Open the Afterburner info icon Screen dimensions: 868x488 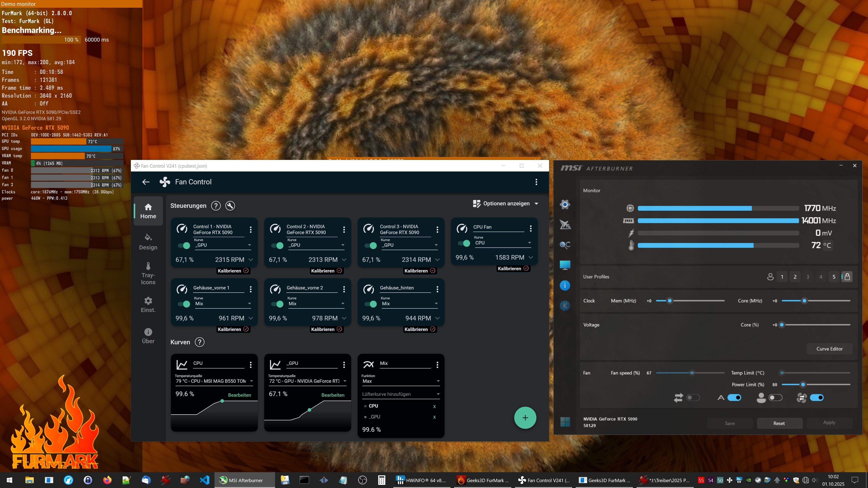pyautogui.click(x=565, y=286)
